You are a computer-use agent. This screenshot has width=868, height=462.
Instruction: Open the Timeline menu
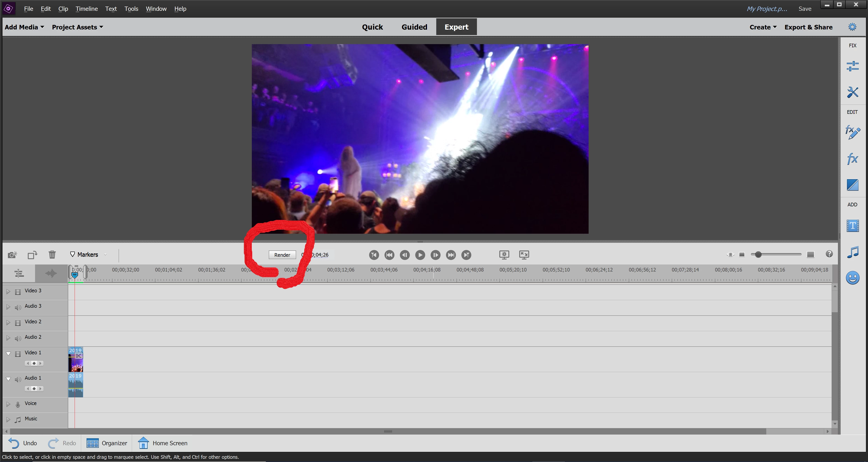pos(86,9)
